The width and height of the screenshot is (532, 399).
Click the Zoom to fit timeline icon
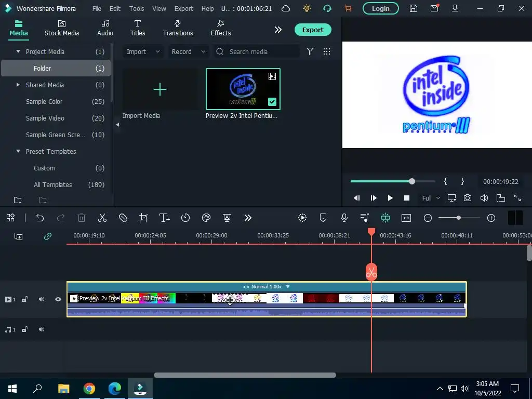click(x=406, y=218)
